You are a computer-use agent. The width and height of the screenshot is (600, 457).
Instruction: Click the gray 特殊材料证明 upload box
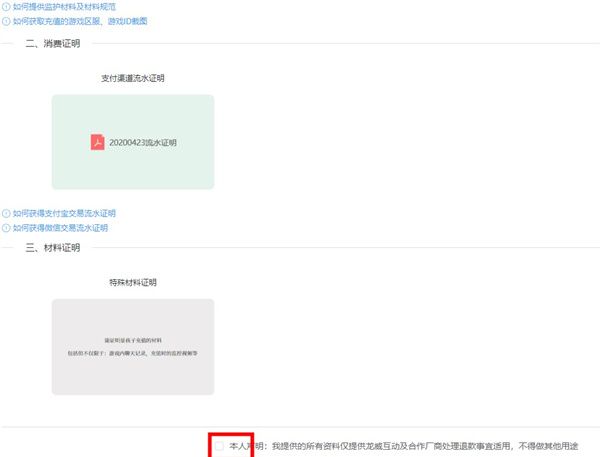133,375
